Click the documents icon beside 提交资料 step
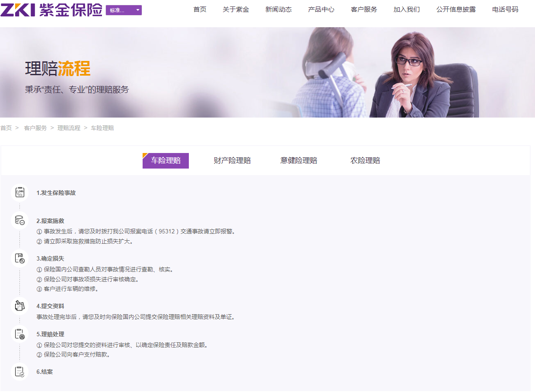The width and height of the screenshot is (535, 392). 19,306
